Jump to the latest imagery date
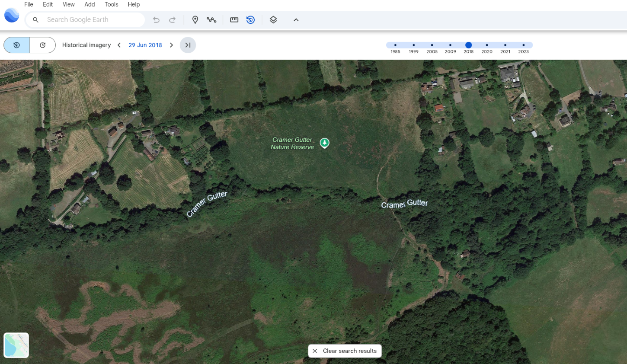The image size is (627, 364). tap(188, 45)
